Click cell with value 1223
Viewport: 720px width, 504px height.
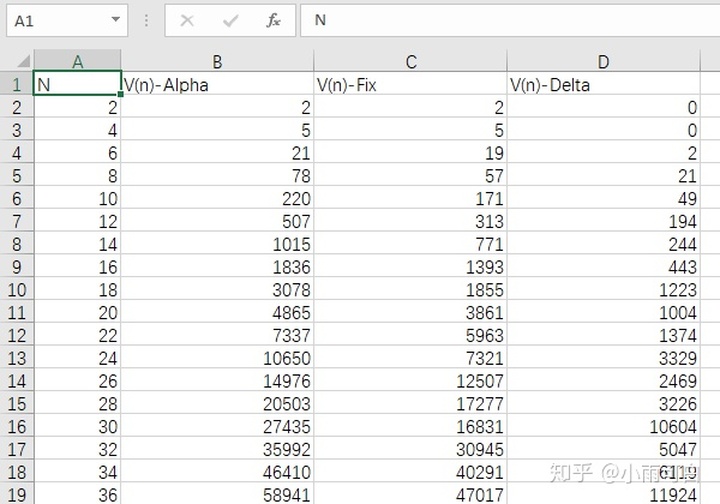[603, 289]
